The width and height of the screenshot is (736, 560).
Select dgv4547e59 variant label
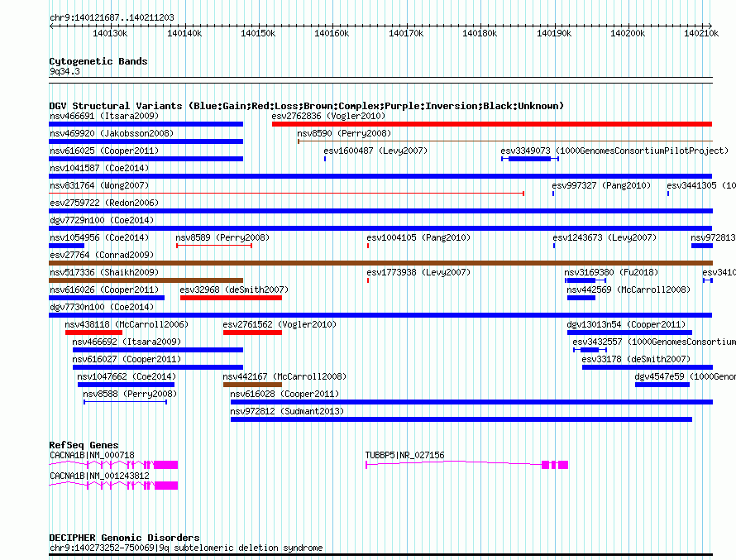(686, 376)
